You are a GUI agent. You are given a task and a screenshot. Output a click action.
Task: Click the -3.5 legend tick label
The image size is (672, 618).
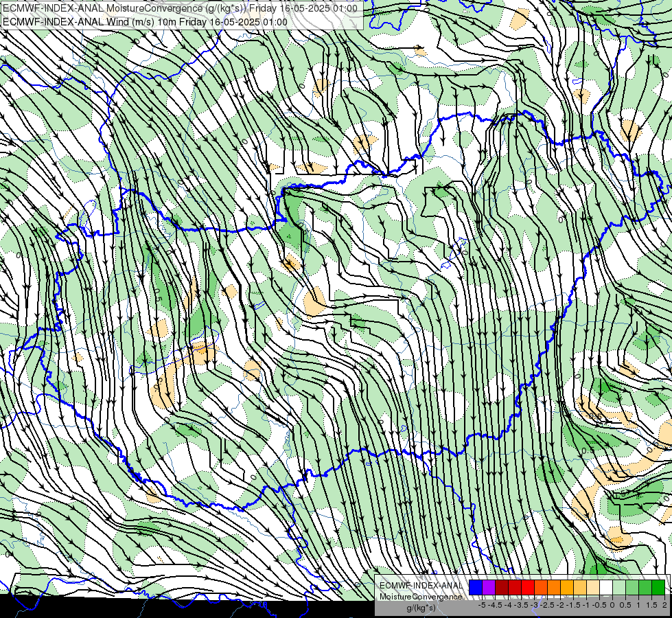(x=521, y=605)
